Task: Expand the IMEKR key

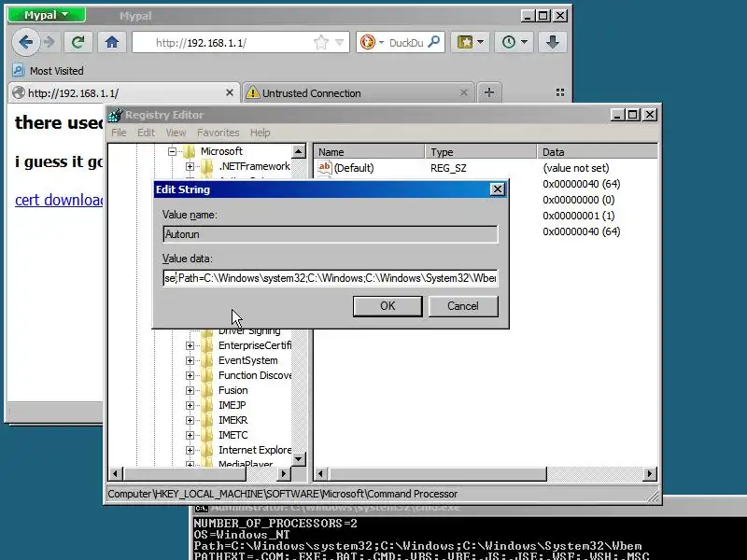Action: click(x=190, y=421)
